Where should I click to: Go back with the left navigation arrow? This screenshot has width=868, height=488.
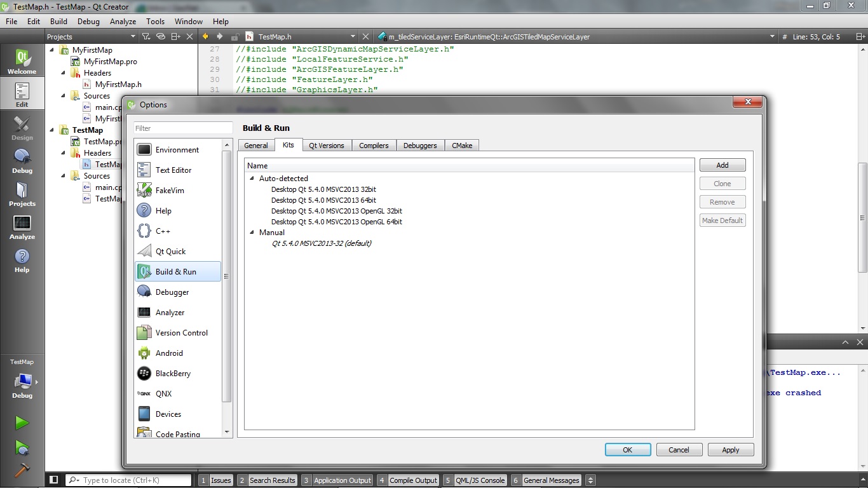click(x=205, y=37)
